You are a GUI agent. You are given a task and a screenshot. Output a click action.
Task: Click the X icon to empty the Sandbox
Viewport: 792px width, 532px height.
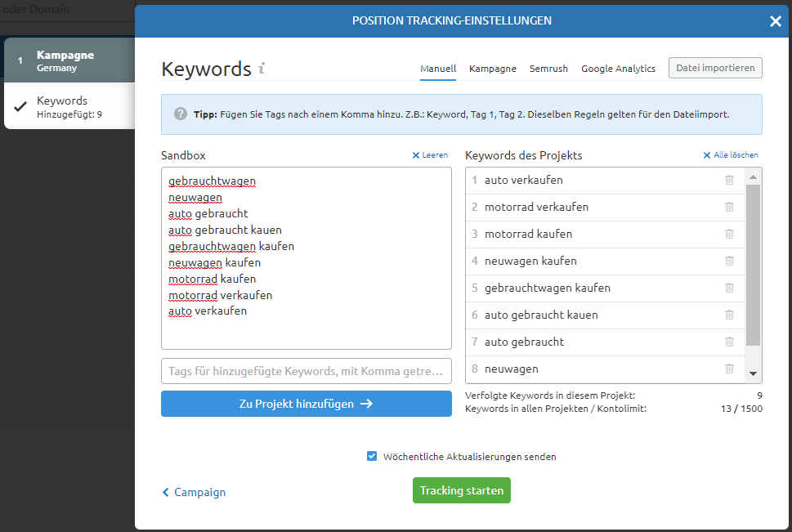416,154
